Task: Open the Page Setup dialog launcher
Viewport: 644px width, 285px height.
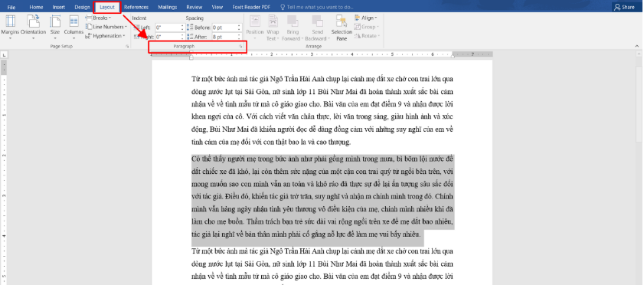Action: [127, 47]
